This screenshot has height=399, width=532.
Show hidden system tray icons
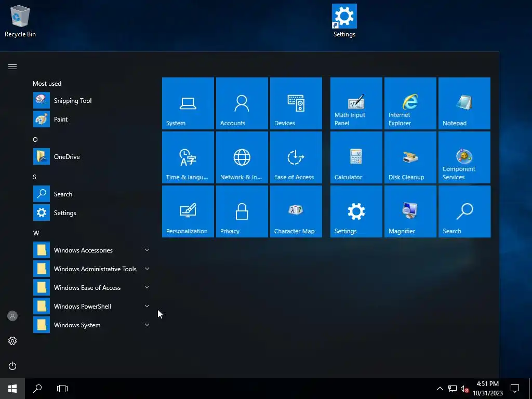[x=440, y=389]
